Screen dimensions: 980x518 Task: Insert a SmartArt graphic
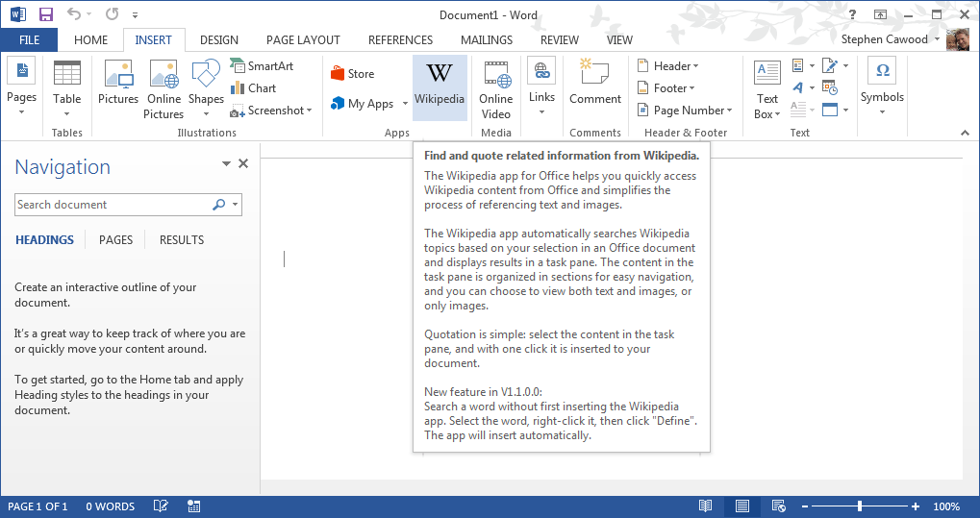coord(262,65)
